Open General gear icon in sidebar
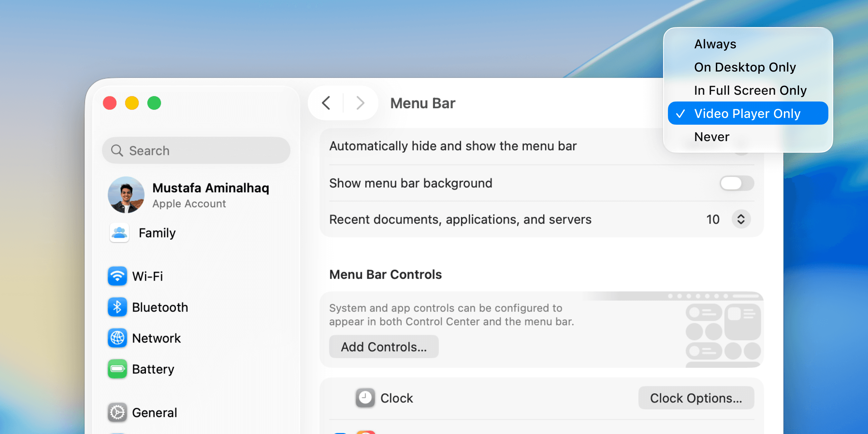 pos(117,412)
